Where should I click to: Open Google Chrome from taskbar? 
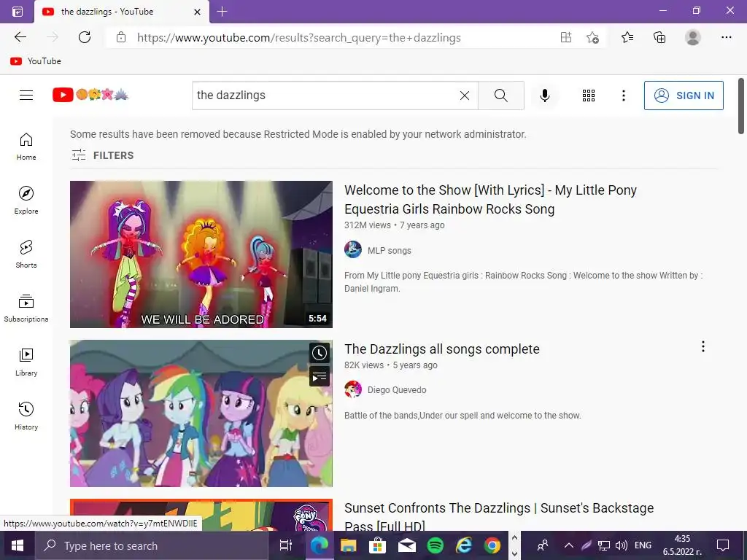coord(492,545)
